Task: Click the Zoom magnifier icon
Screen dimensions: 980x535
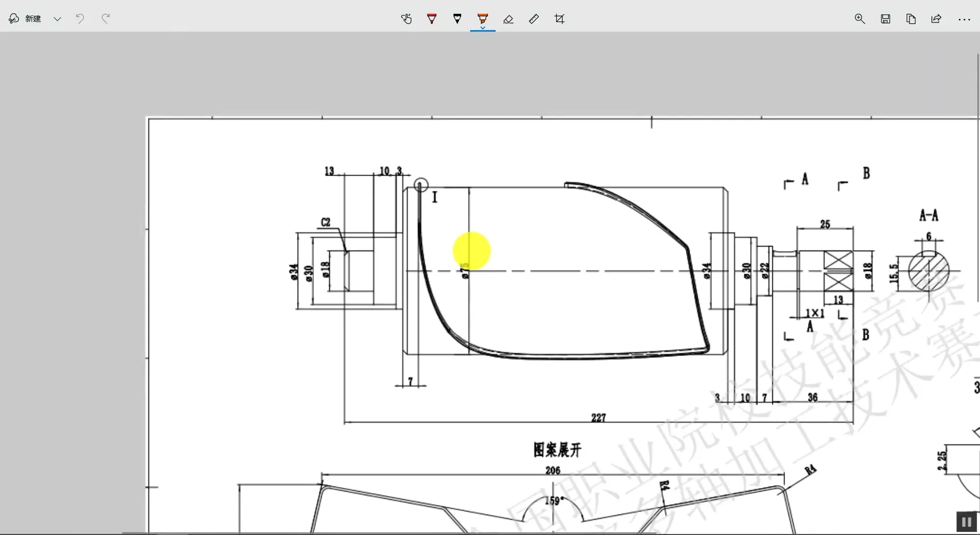Action: click(x=860, y=19)
